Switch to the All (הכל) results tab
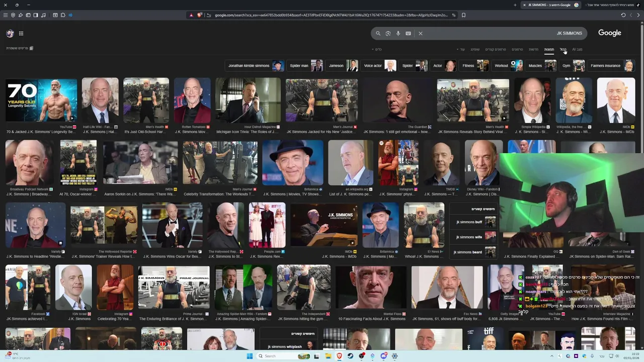 click(x=563, y=49)
